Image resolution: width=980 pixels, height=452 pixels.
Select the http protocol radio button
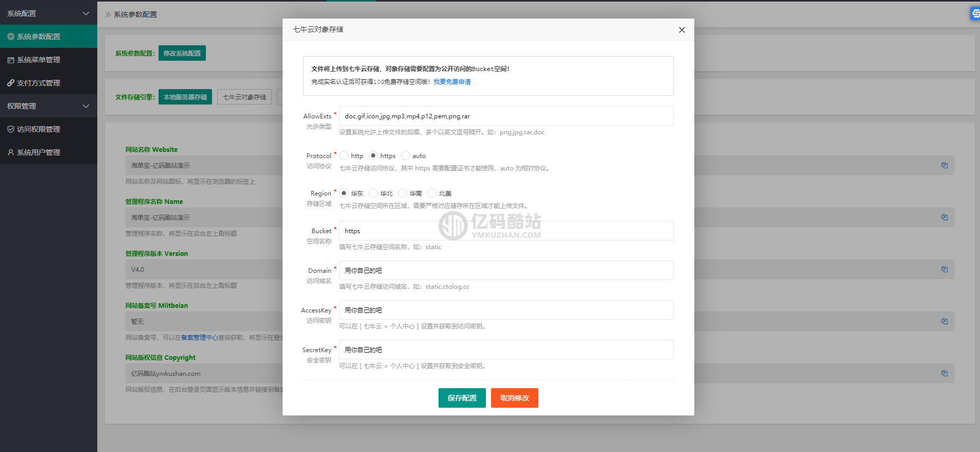tap(344, 155)
